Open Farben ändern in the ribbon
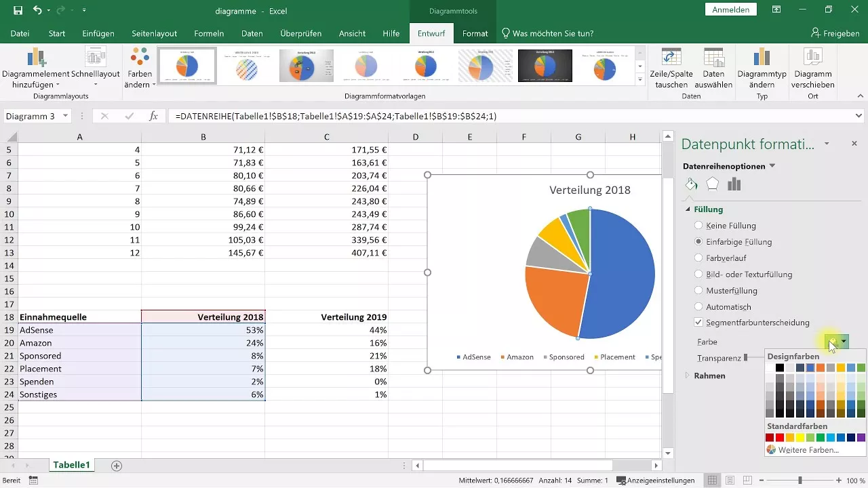The width and height of the screenshot is (868, 488). (x=138, y=66)
